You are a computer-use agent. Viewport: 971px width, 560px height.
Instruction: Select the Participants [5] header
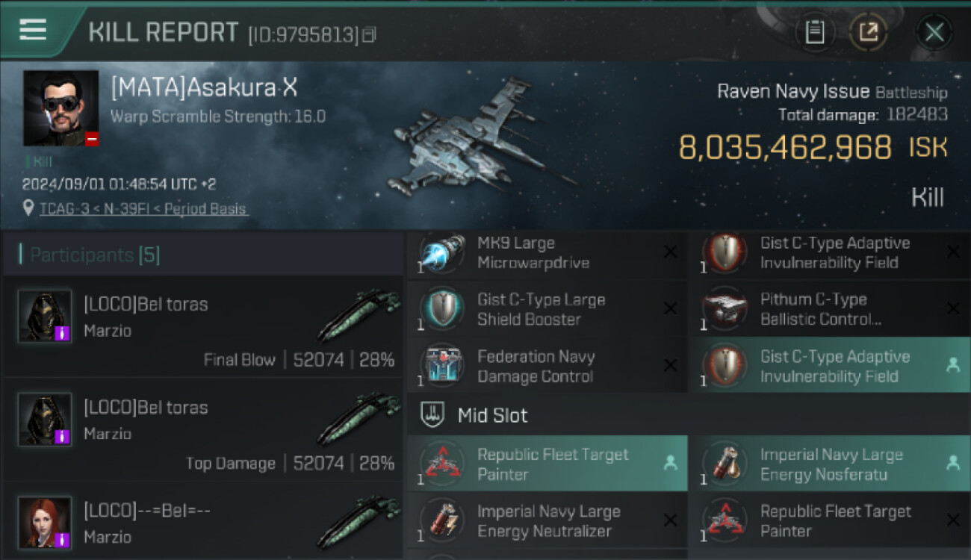(95, 255)
